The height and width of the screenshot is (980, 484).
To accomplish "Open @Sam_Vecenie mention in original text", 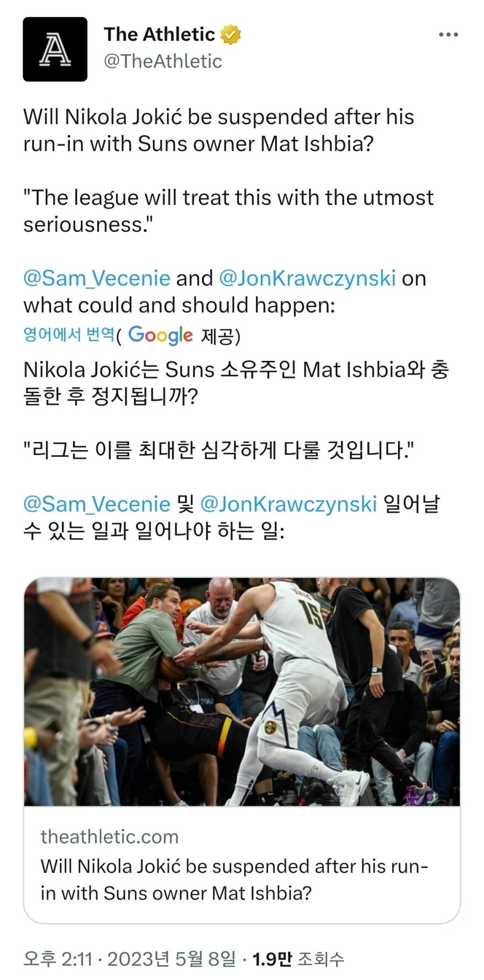I will pos(97,279).
